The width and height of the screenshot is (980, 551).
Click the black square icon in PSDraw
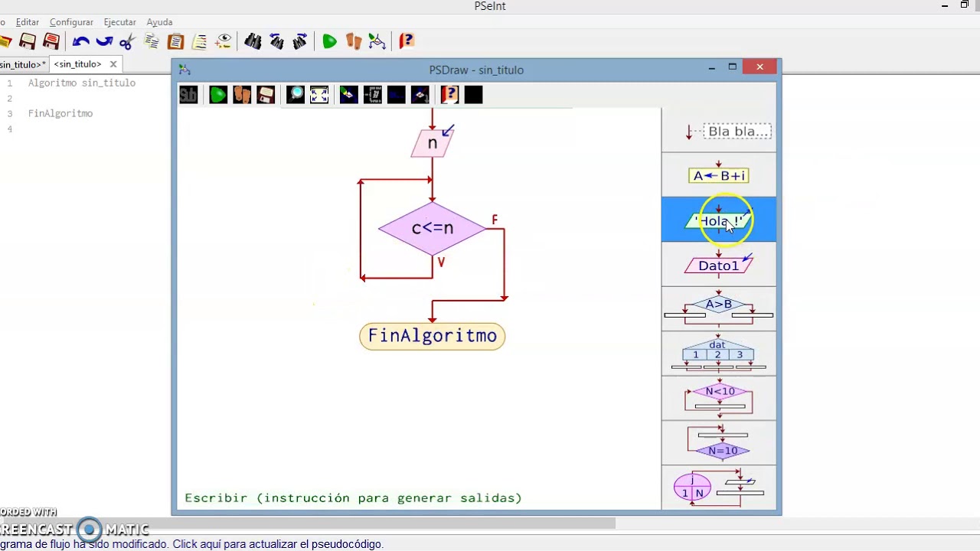tap(473, 95)
